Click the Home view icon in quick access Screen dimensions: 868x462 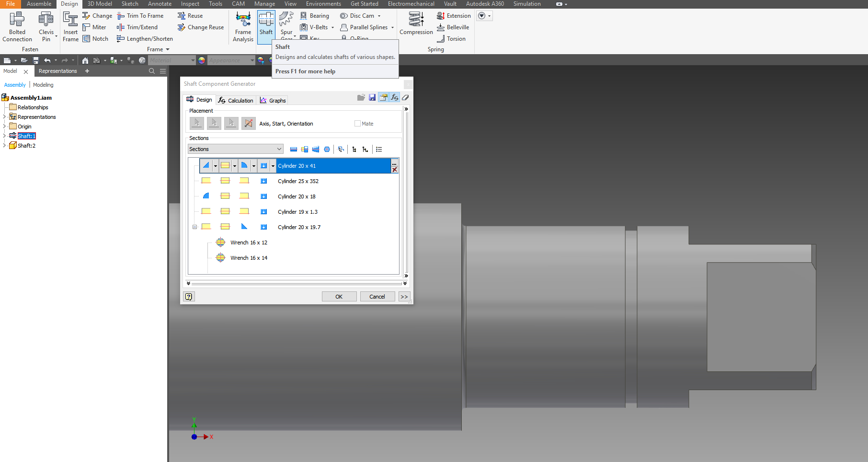85,60
